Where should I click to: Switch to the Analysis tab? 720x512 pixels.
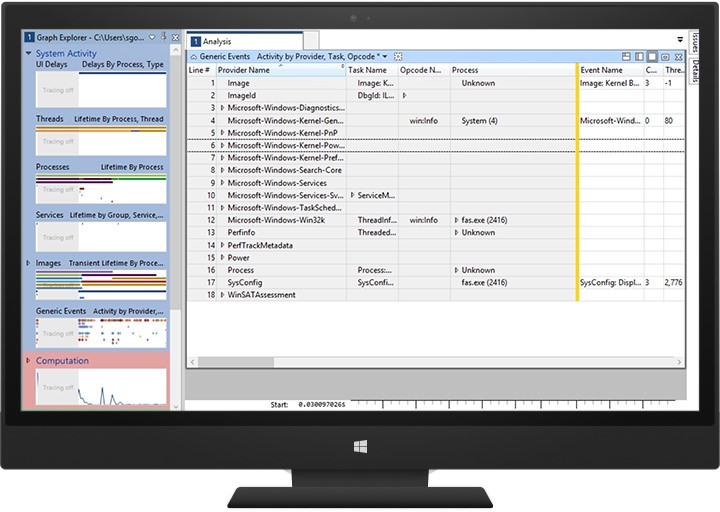pyautogui.click(x=246, y=41)
